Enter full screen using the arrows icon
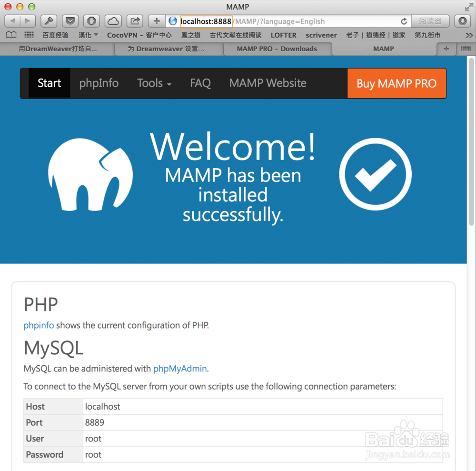Screen dimensions: 476x471 469,7
